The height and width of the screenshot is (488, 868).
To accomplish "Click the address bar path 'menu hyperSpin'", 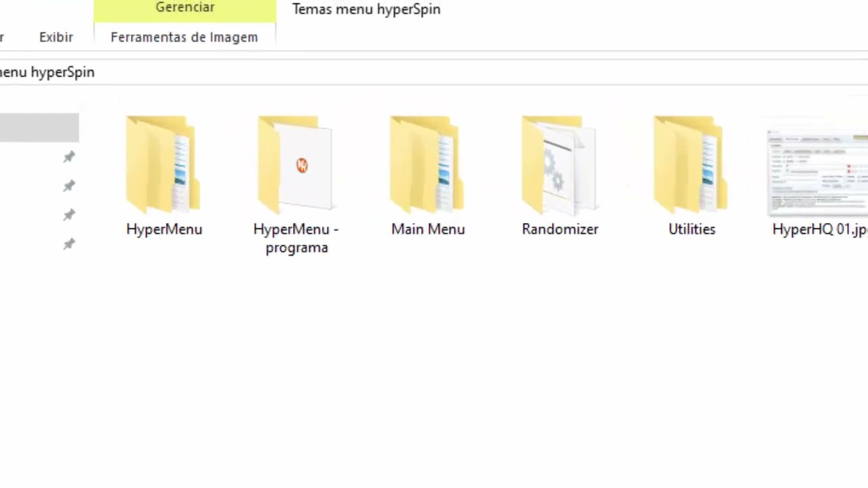I will coord(47,72).
